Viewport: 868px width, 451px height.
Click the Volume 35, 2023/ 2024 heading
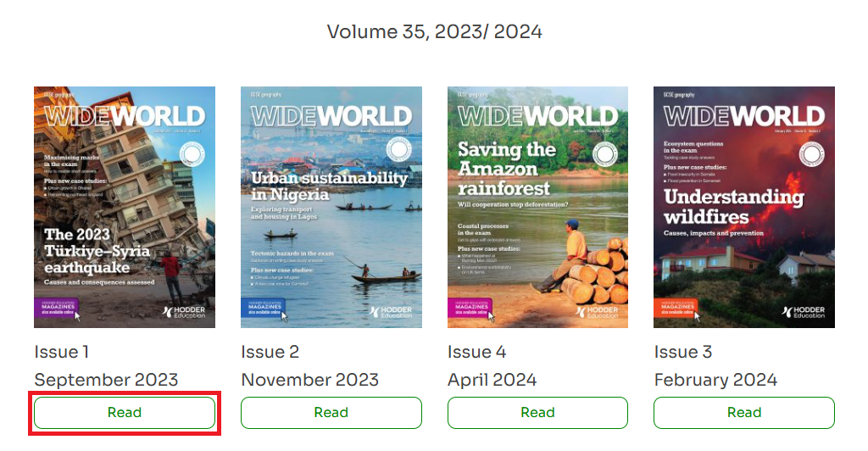click(435, 31)
